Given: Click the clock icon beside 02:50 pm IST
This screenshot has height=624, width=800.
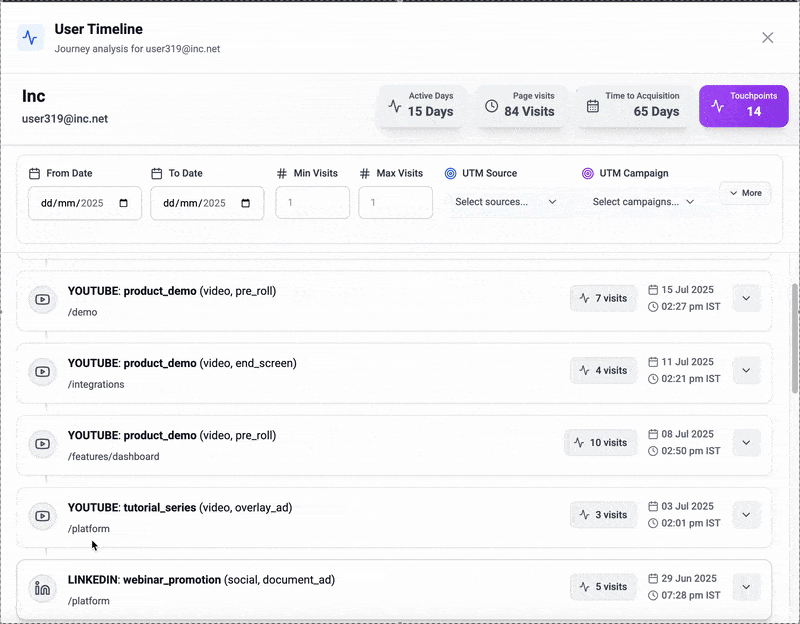Looking at the screenshot, I should tap(653, 451).
